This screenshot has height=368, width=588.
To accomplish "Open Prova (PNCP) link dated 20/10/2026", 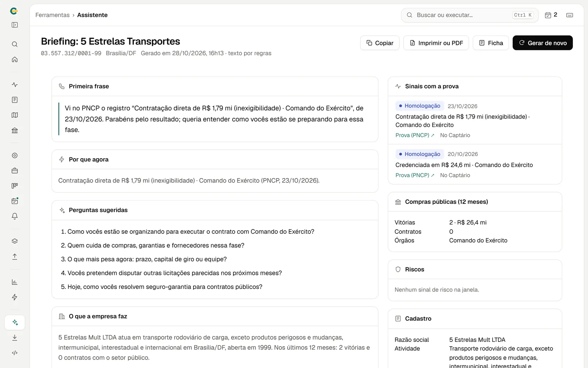I will (415, 176).
